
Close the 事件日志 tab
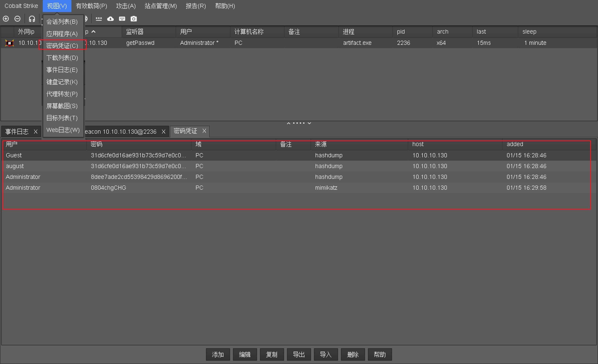(36, 131)
